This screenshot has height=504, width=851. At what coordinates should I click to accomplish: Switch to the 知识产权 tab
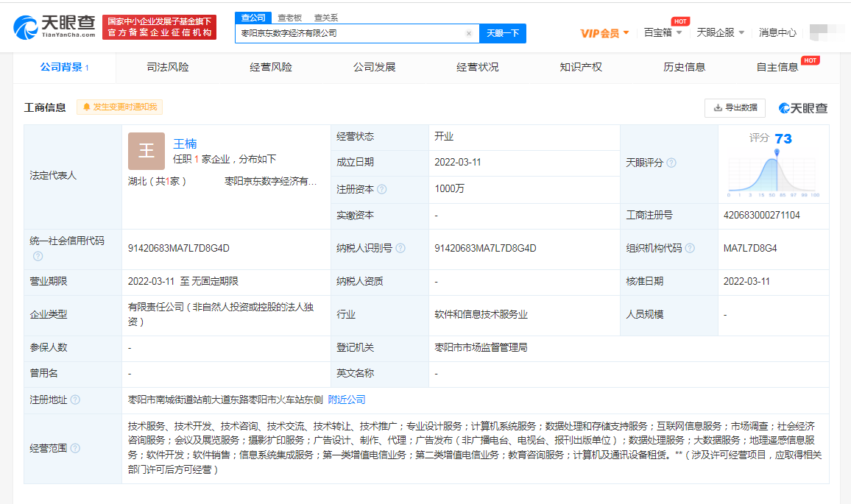pyautogui.click(x=581, y=66)
